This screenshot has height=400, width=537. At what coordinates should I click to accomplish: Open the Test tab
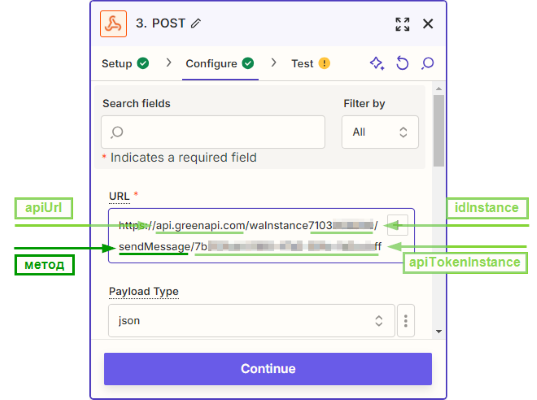click(310, 64)
